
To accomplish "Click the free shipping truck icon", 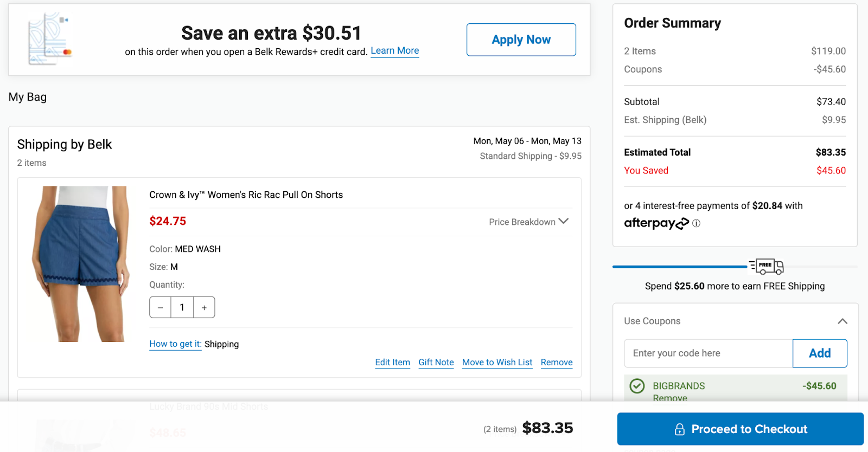I will [767, 266].
